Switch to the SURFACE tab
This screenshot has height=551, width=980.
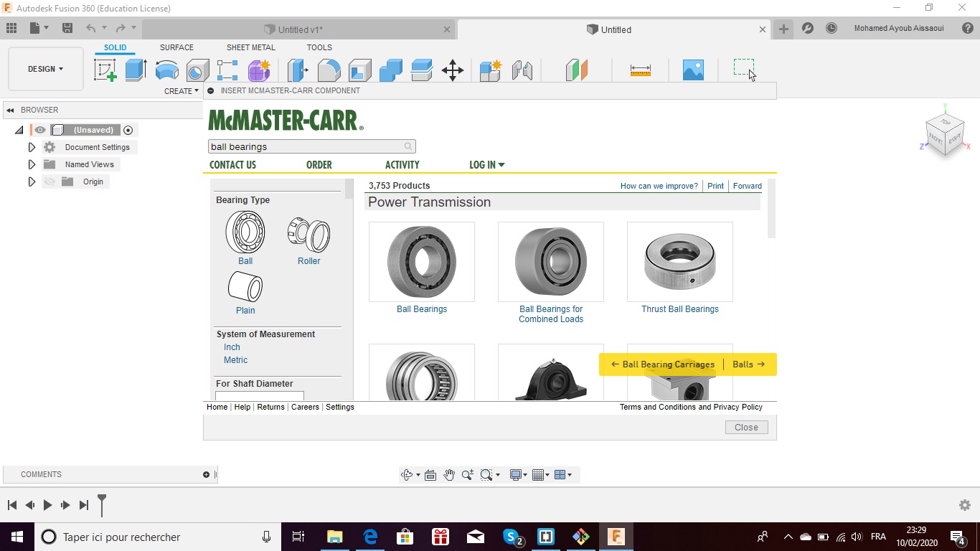176,47
